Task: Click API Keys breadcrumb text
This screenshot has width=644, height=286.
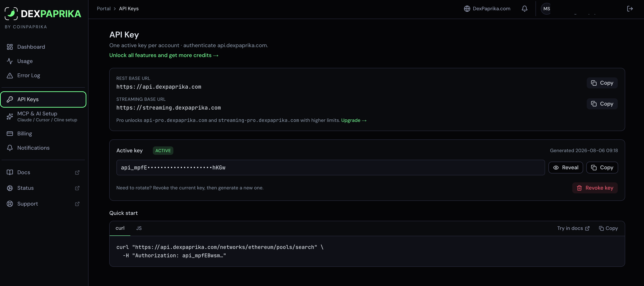Action: click(x=129, y=9)
